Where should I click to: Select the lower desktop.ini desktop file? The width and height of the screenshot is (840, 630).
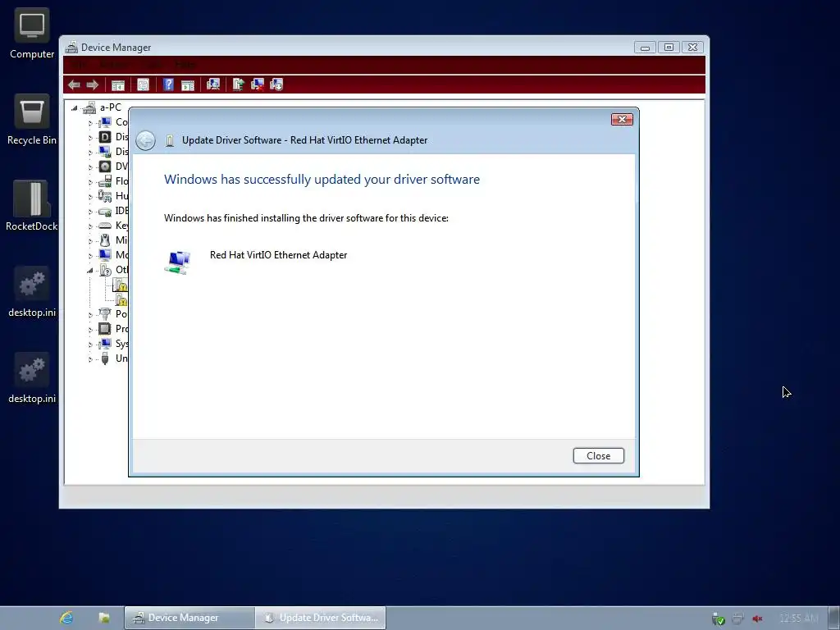(x=32, y=378)
